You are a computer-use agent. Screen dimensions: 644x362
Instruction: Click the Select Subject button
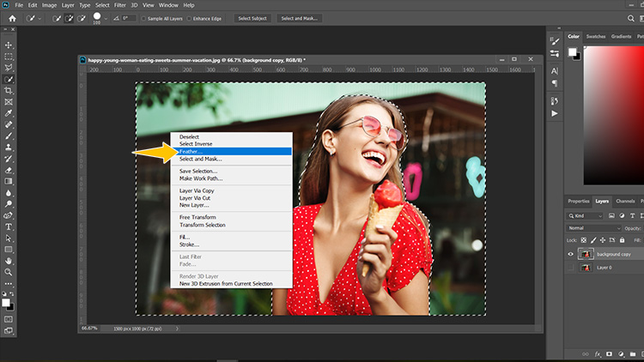click(252, 19)
